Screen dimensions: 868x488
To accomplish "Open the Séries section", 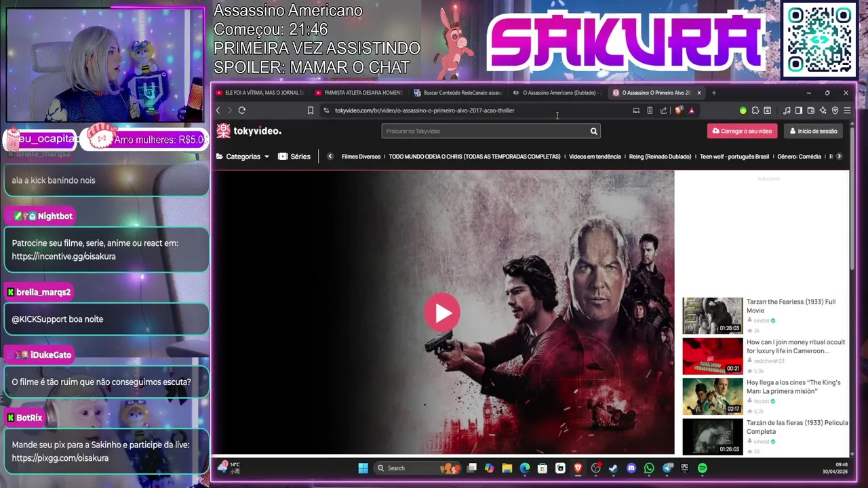I will 294,157.
